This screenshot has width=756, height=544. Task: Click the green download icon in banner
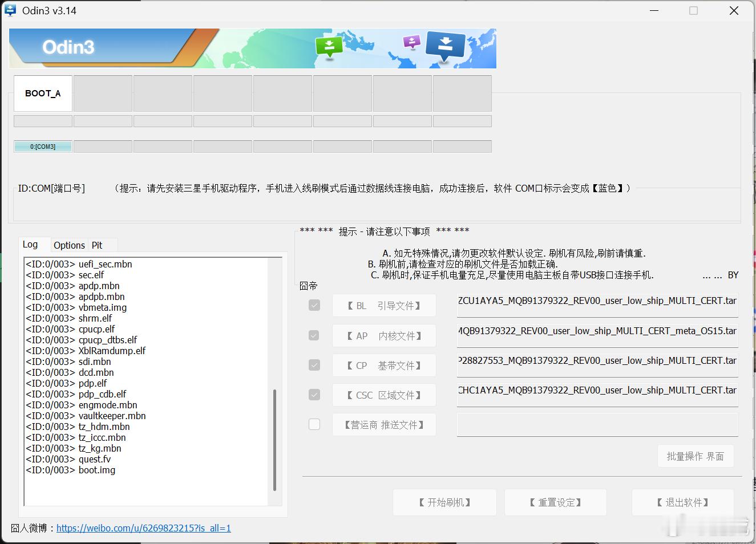329,48
